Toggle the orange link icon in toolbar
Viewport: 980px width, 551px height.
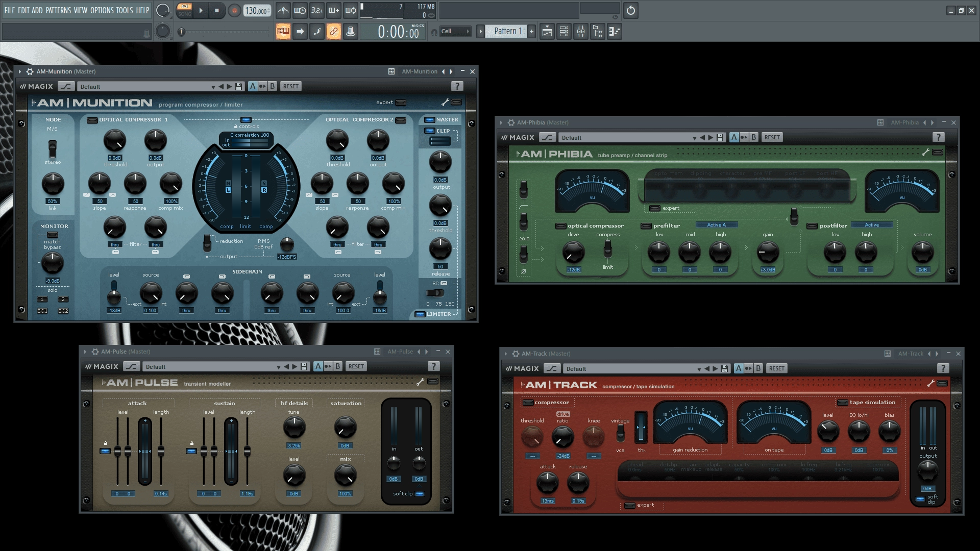click(x=333, y=32)
